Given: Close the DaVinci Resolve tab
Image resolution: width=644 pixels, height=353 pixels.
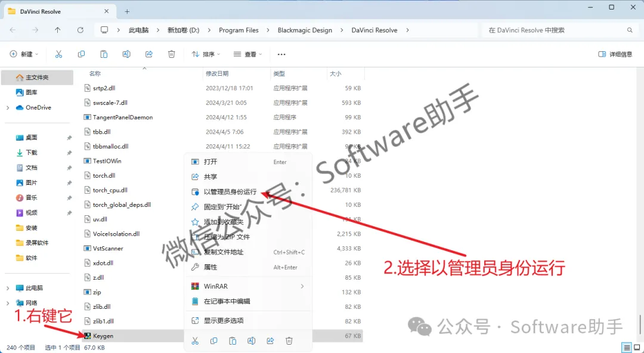Looking at the screenshot, I should tap(106, 11).
